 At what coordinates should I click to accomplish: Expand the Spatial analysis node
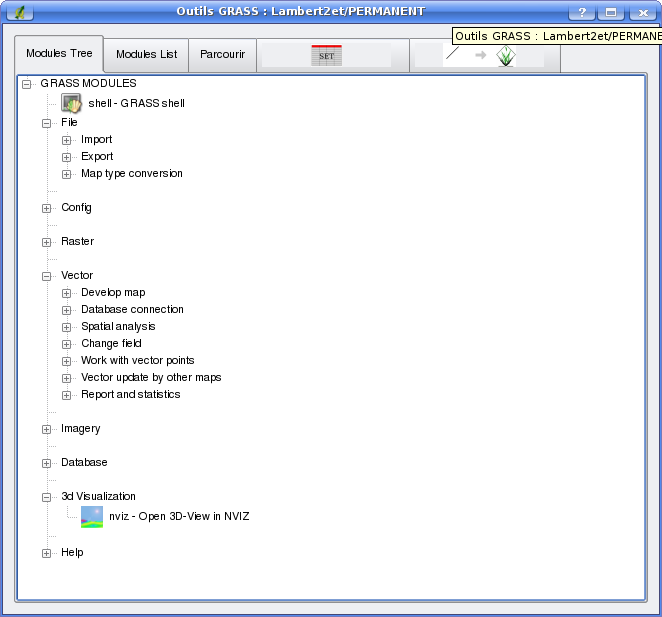coord(67,327)
